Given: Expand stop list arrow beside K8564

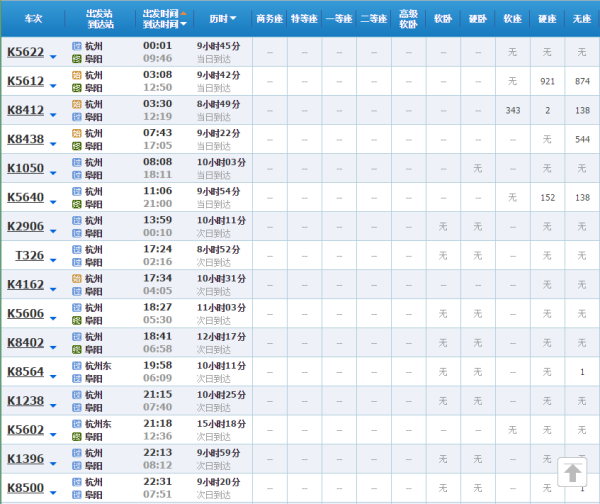Looking at the screenshot, I should [x=53, y=377].
